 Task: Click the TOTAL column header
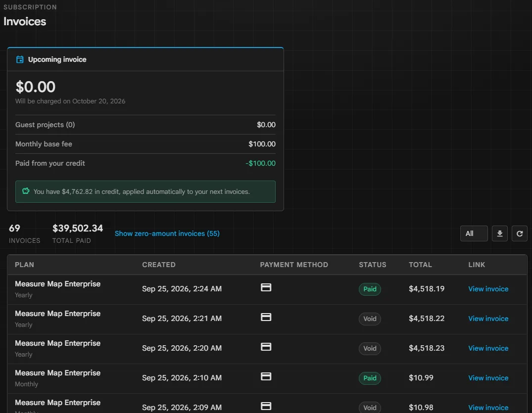[x=420, y=265]
